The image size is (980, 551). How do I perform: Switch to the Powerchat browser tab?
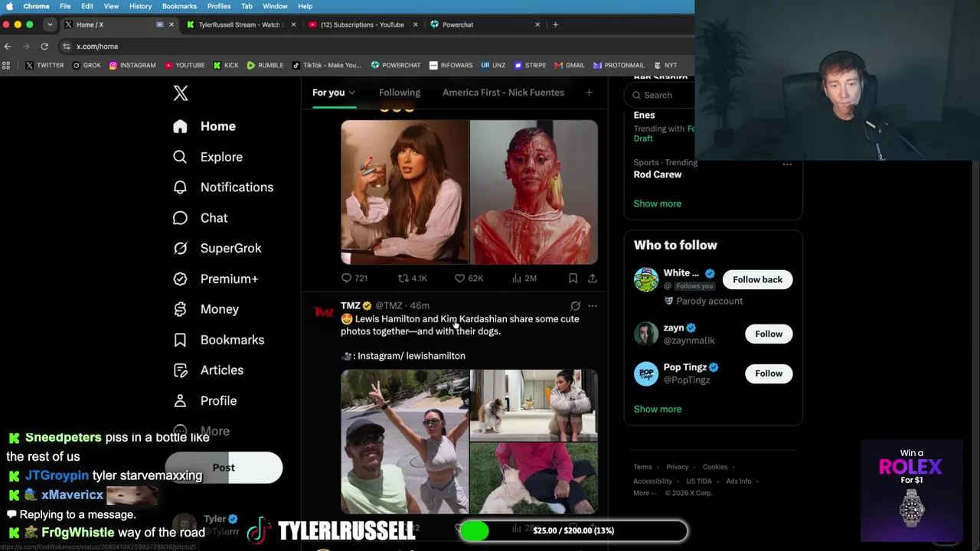pos(484,24)
